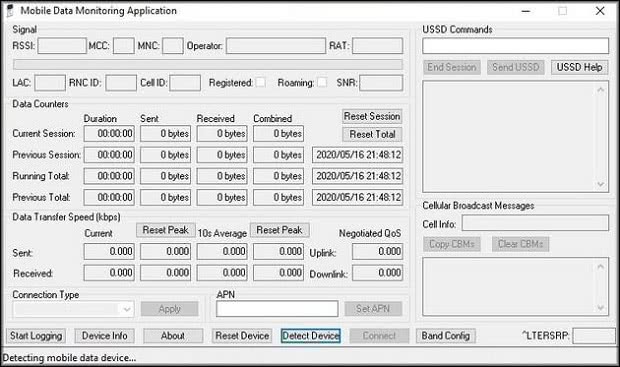The height and width of the screenshot is (367, 620).
Task: Click Received current speed value
Action: click(109, 273)
